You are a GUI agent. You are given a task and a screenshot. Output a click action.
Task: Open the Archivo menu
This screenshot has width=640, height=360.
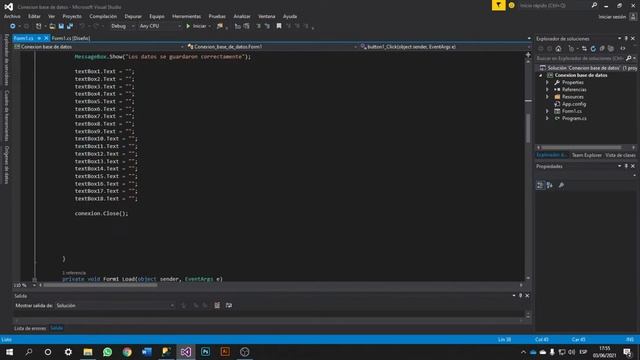coord(12,16)
